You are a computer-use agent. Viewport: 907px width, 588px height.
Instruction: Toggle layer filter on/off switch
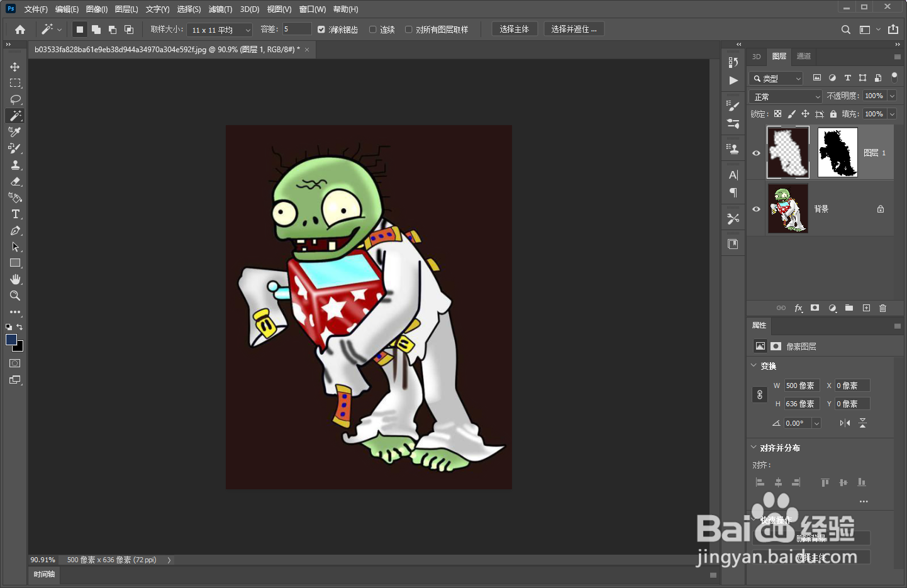tap(894, 77)
